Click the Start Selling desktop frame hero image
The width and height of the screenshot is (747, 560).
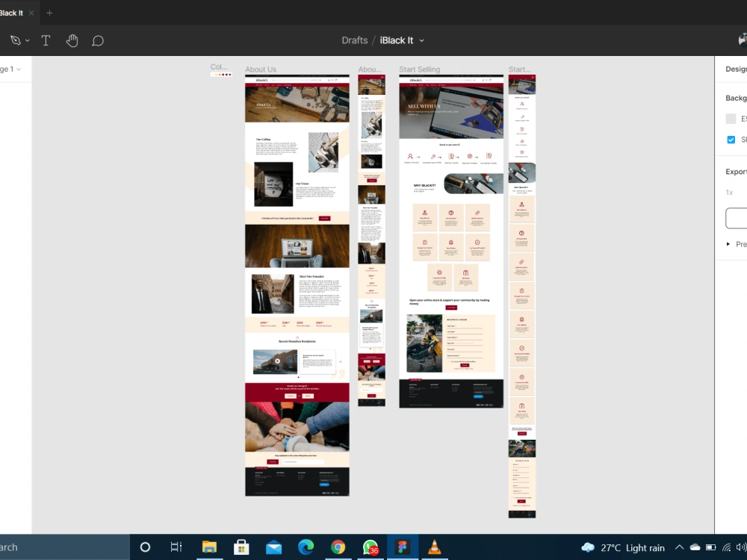450,113
